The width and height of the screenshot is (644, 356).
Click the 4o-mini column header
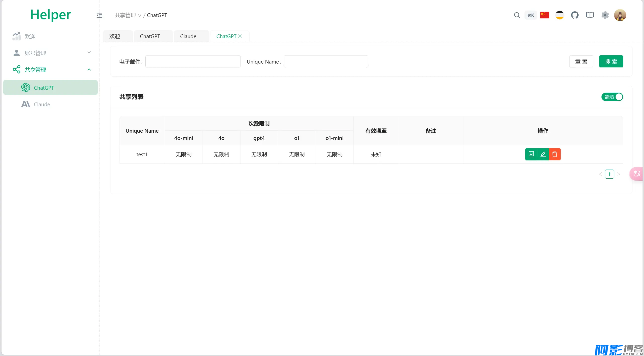[184, 138]
